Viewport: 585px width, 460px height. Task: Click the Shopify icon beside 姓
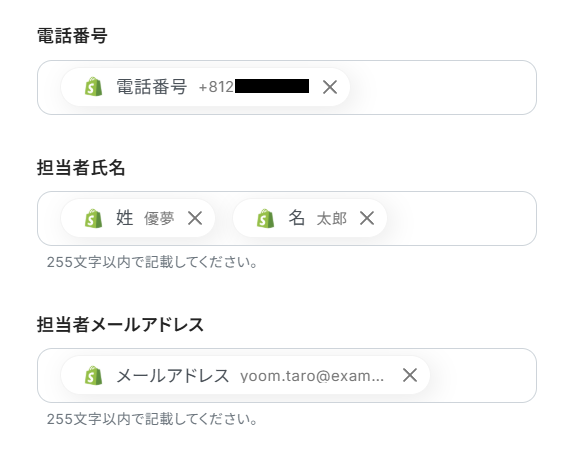(93, 218)
